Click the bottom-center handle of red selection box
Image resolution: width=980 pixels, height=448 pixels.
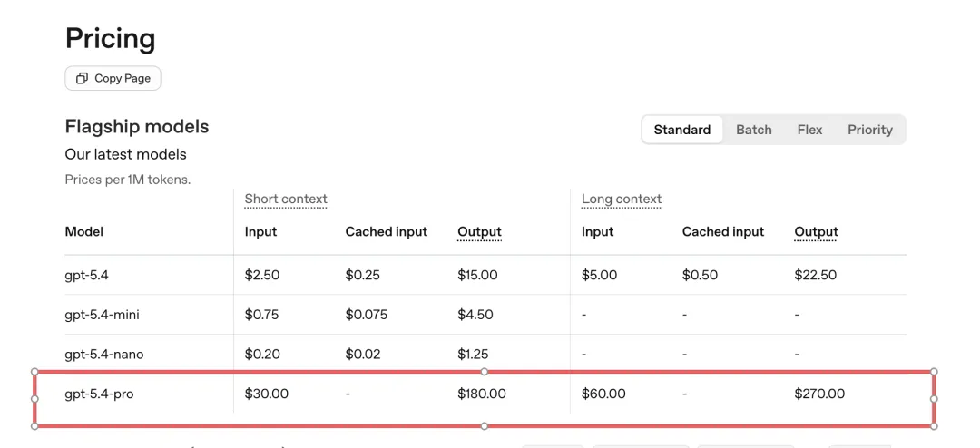tap(485, 425)
